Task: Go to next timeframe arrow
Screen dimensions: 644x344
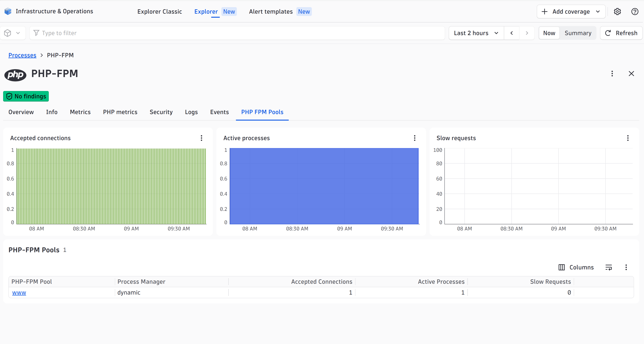Action: click(x=527, y=33)
